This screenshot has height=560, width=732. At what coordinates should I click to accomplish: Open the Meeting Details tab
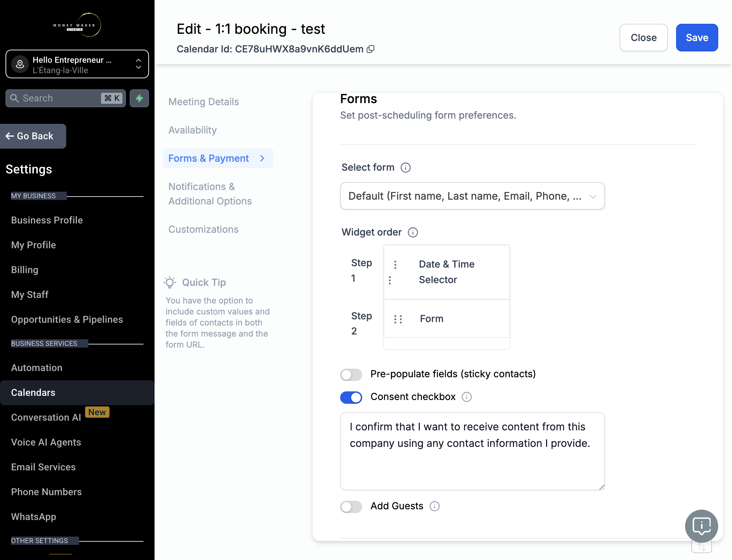click(204, 102)
